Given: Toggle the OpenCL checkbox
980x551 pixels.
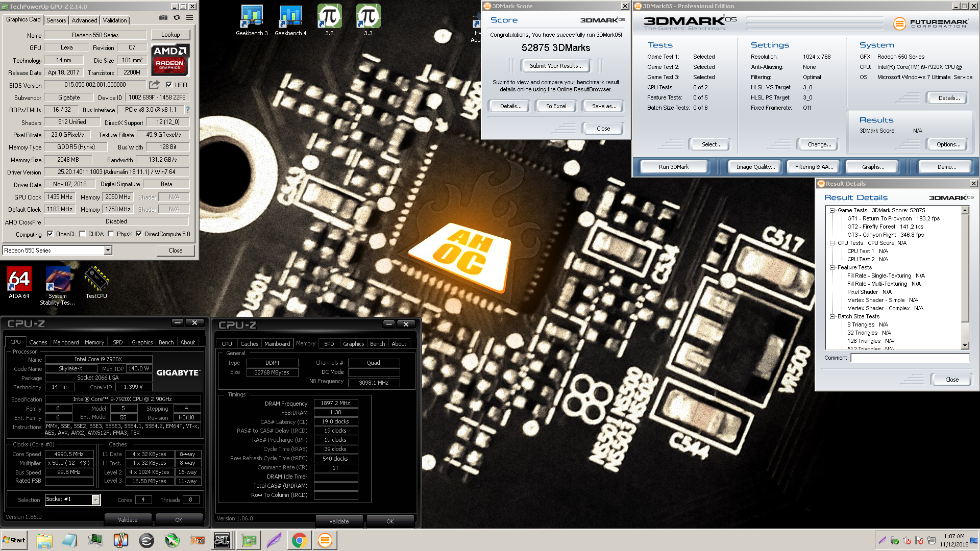Looking at the screenshot, I should [50, 234].
